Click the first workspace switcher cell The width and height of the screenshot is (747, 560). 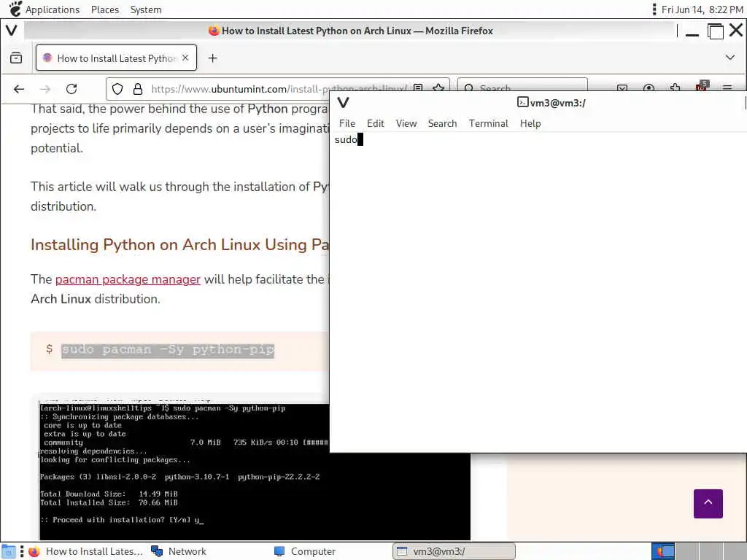pos(663,551)
